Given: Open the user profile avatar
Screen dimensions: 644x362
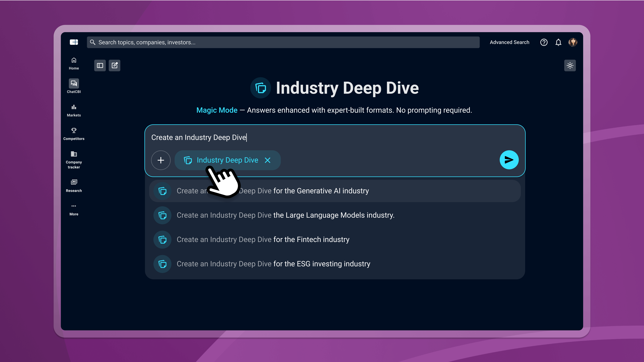Looking at the screenshot, I should click(x=573, y=42).
